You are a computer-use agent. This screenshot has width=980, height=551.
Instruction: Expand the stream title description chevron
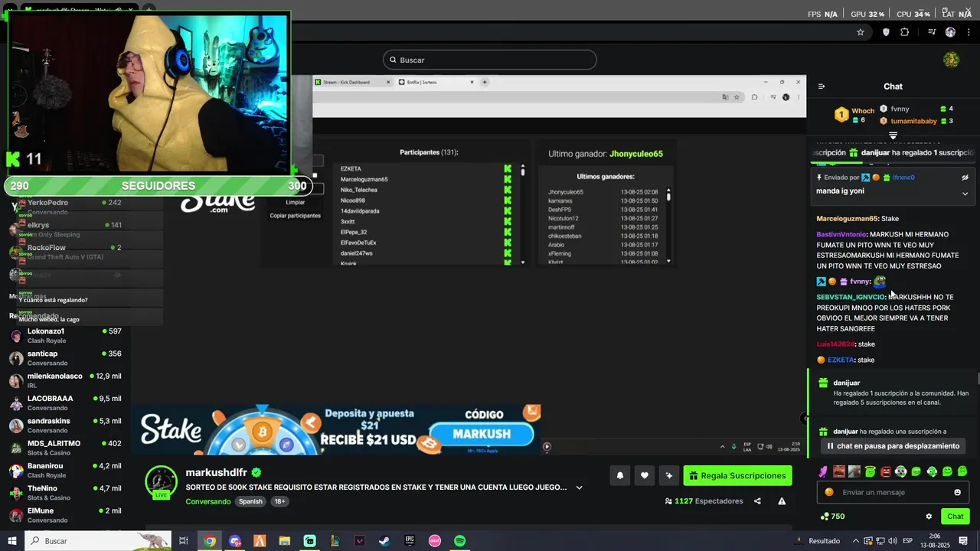coord(579,487)
